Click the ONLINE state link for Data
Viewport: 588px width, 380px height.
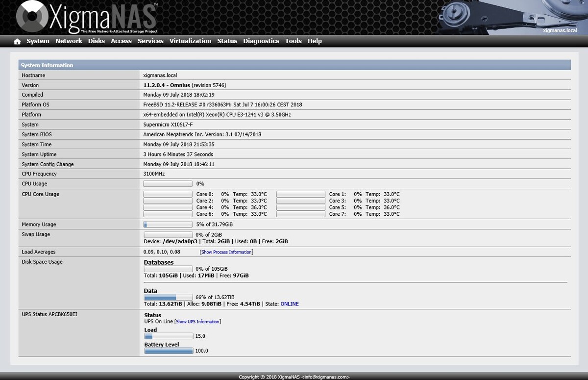290,304
